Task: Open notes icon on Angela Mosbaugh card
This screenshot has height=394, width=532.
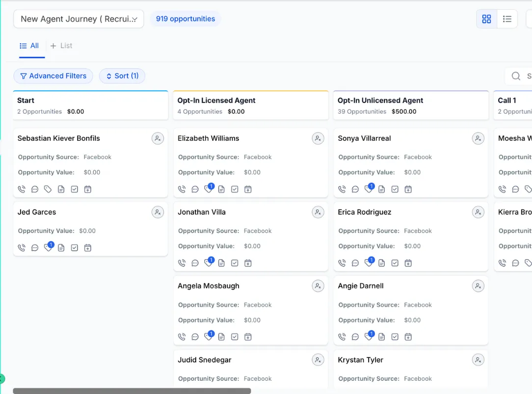Action: (x=221, y=337)
